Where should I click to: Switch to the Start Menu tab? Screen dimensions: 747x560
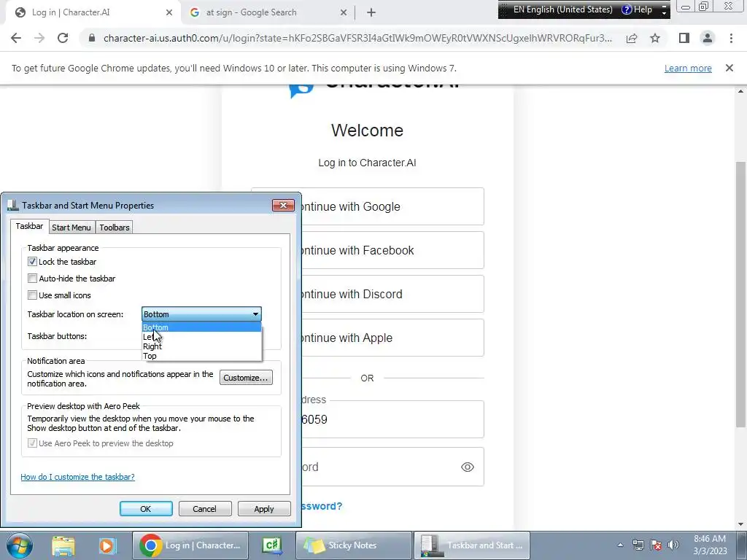tap(71, 227)
